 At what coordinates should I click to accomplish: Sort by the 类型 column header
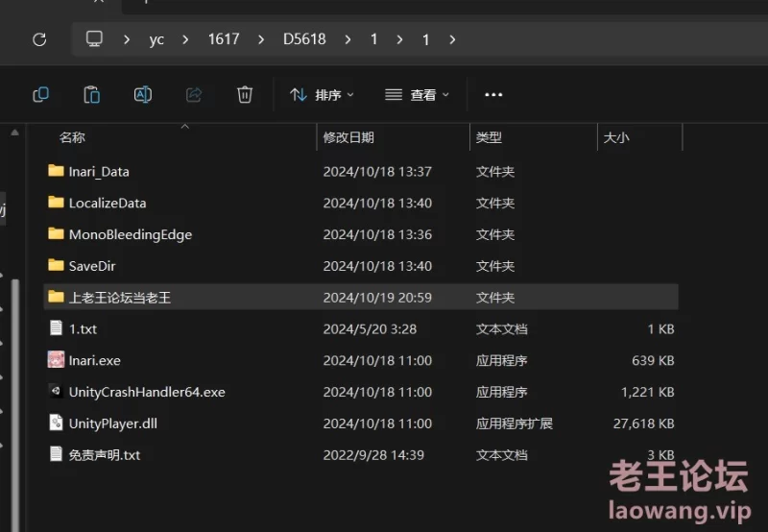[x=489, y=137]
